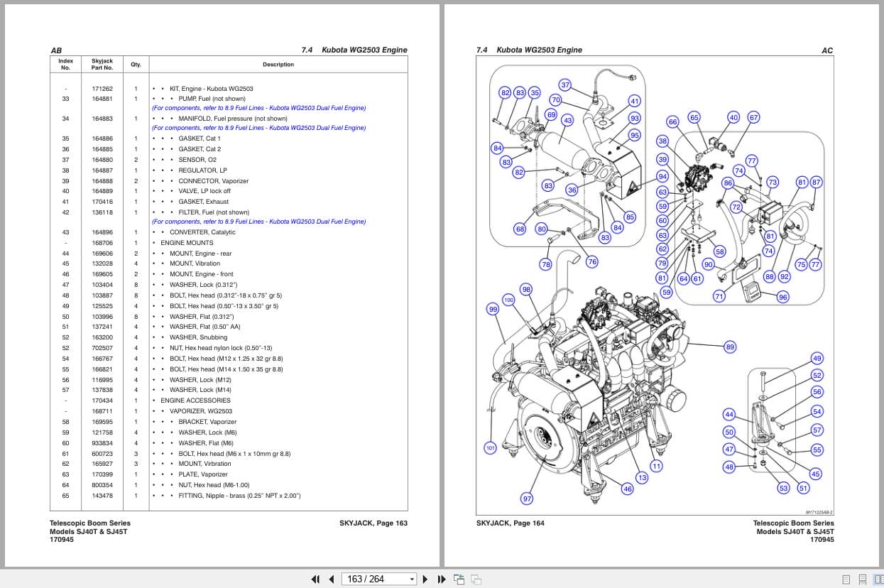Toggle two-page facing view
Screen dimensions: 884x588
coord(879,579)
